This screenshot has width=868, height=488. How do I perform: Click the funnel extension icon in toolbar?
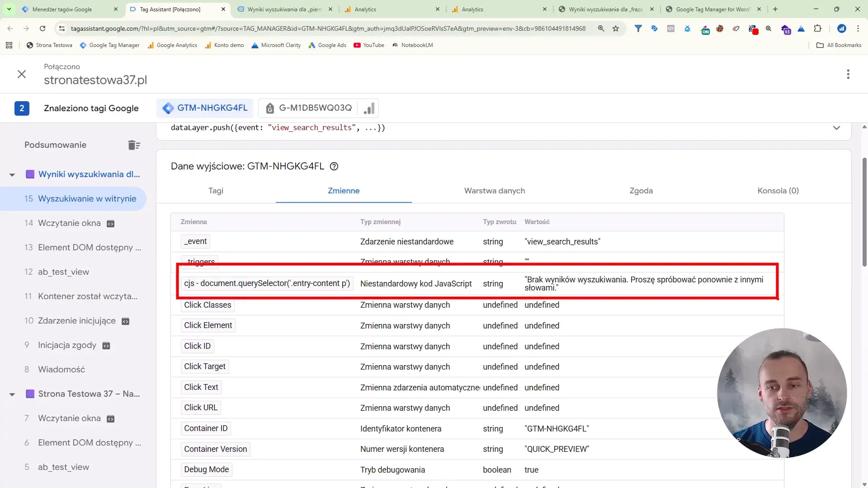click(638, 28)
